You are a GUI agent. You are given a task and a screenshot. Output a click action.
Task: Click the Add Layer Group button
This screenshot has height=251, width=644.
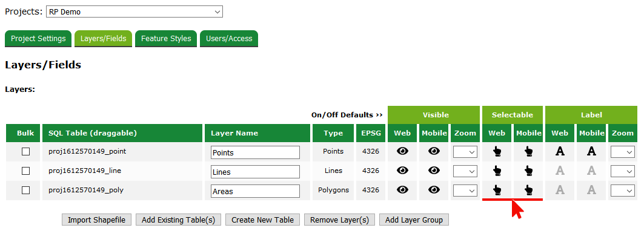[414, 220]
